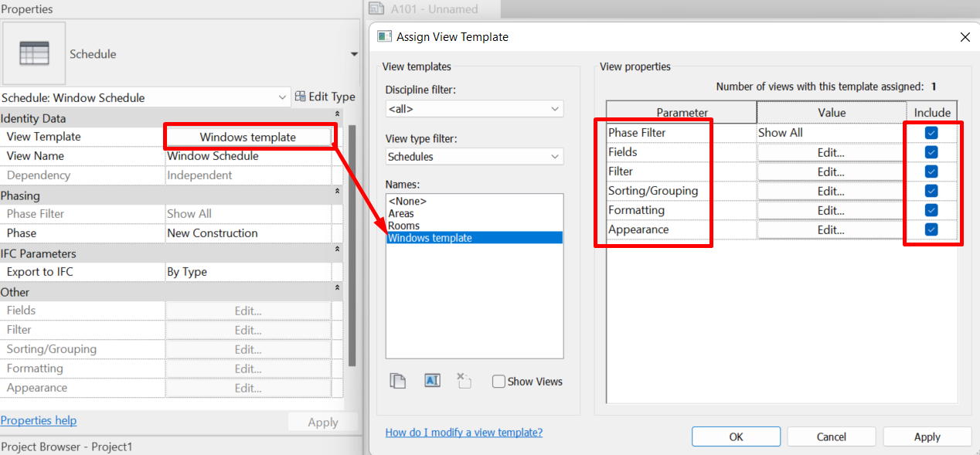Uncheck Include for Phase Filter

(931, 133)
